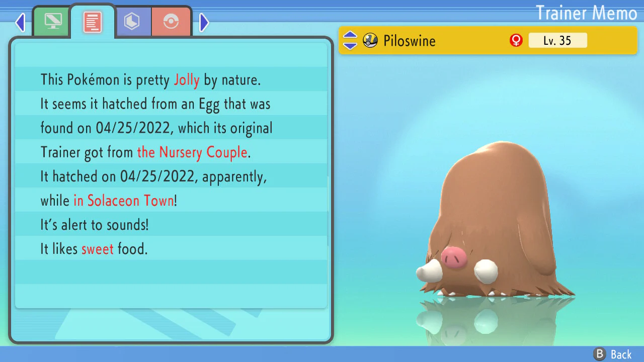Click the B button icon
Image resolution: width=644 pixels, height=362 pixels.
point(599,354)
